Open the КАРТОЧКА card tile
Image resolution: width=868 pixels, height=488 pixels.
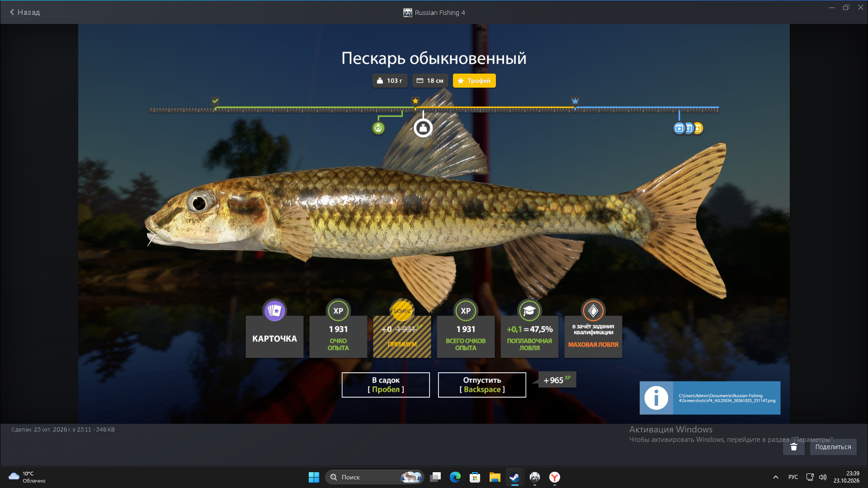pos(274,337)
